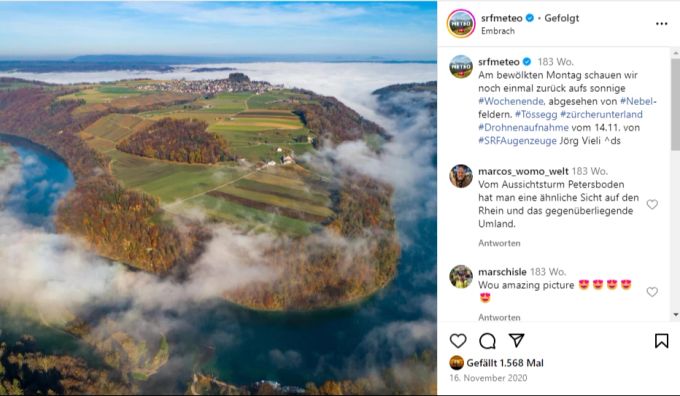Save post using the bookmark icon
Viewport: 680px width, 396px height.
[x=661, y=341]
